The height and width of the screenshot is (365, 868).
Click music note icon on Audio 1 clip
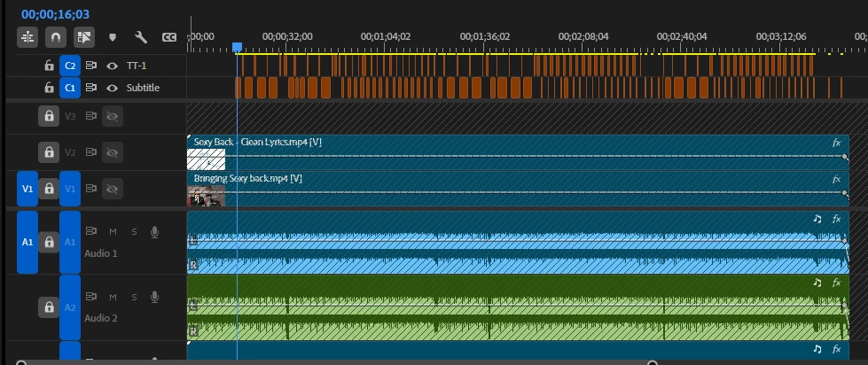817,219
